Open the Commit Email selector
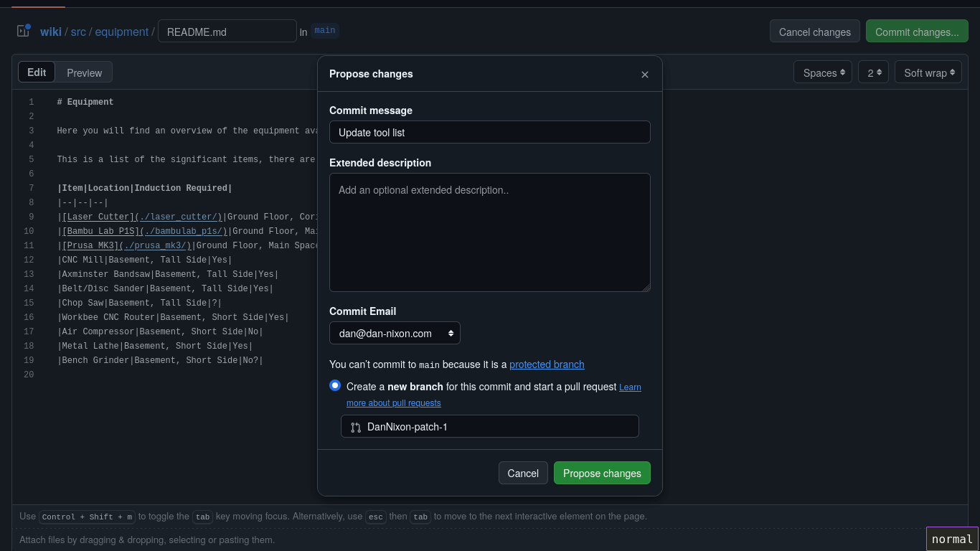This screenshot has width=980, height=551. pos(395,333)
